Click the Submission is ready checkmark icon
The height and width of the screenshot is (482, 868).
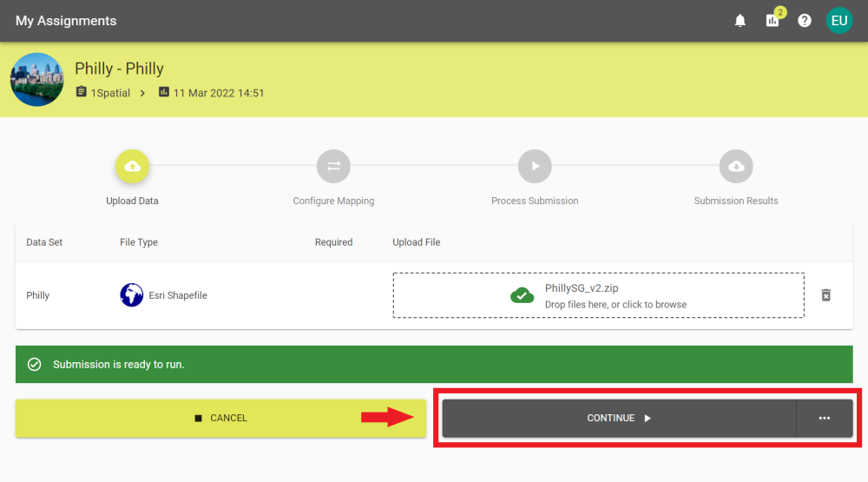35,365
